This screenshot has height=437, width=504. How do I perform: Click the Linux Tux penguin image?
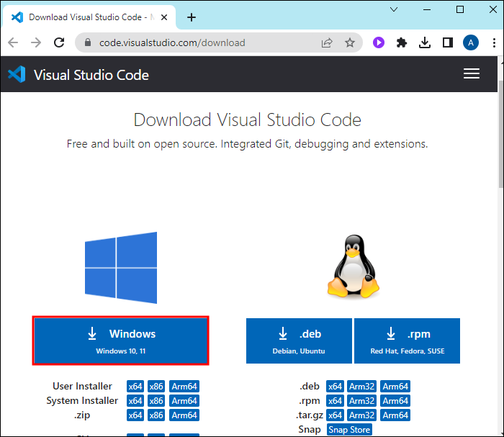(354, 266)
